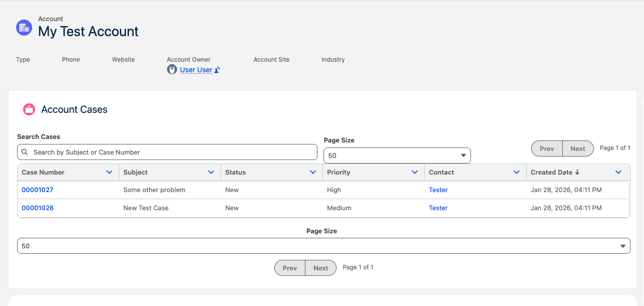Open the Priority column dropdown
This screenshot has width=644, height=306.
pyautogui.click(x=415, y=172)
